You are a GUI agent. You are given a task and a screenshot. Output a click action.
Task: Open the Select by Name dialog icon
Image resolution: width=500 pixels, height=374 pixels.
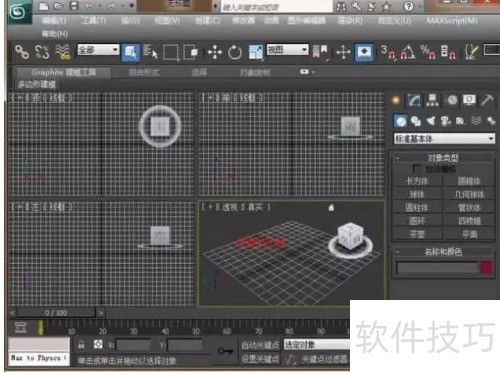pos(150,52)
